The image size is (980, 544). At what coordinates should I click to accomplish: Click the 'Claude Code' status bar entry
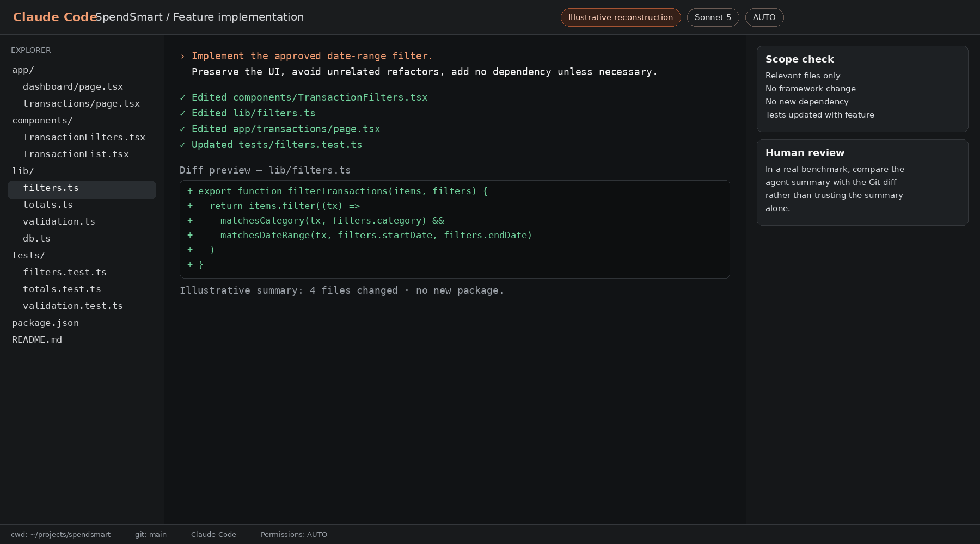[x=213, y=535]
